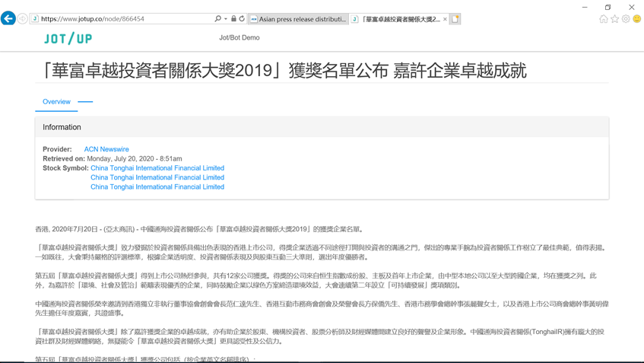Open browser Tools gear icon
Viewport: 644px width, 363px height.
626,19
